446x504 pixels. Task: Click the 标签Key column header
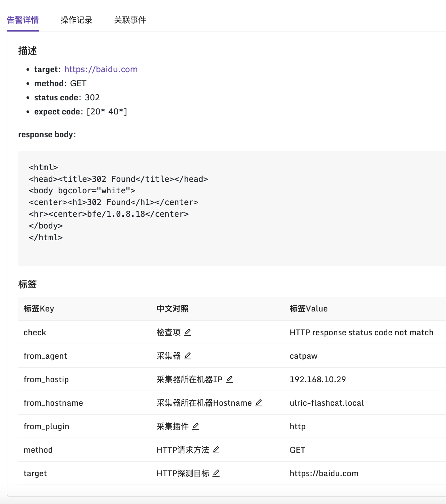coord(39,309)
